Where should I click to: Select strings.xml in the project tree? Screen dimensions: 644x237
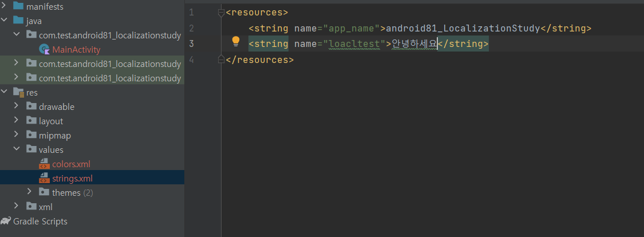(x=72, y=179)
